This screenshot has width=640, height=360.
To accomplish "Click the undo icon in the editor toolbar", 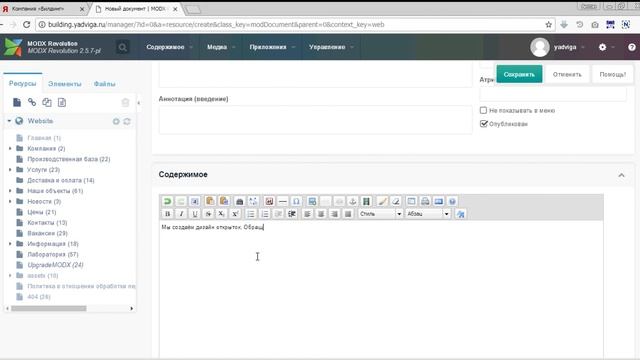I will (167, 201).
